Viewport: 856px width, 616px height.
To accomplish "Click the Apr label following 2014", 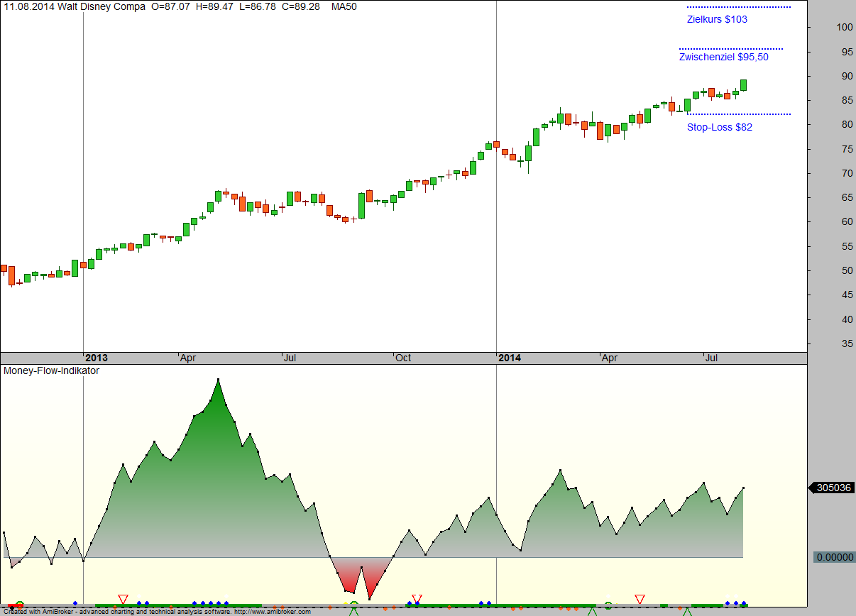I will (609, 358).
